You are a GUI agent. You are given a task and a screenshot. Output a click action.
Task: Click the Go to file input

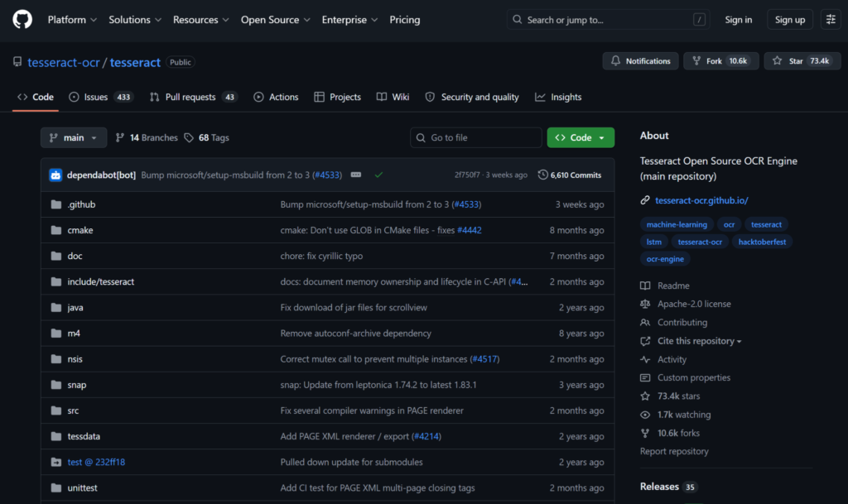pyautogui.click(x=476, y=137)
